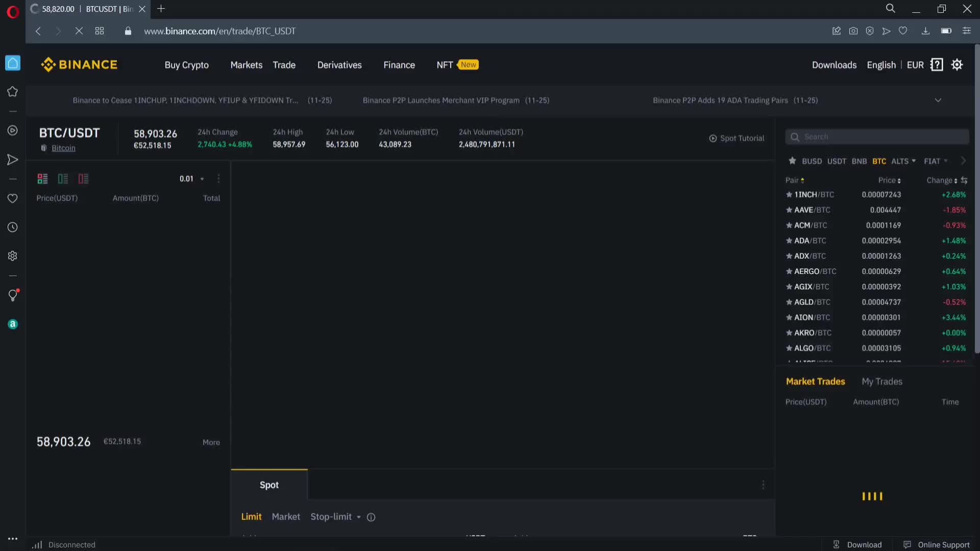
Task: Open Online Support in footer
Action: click(937, 544)
